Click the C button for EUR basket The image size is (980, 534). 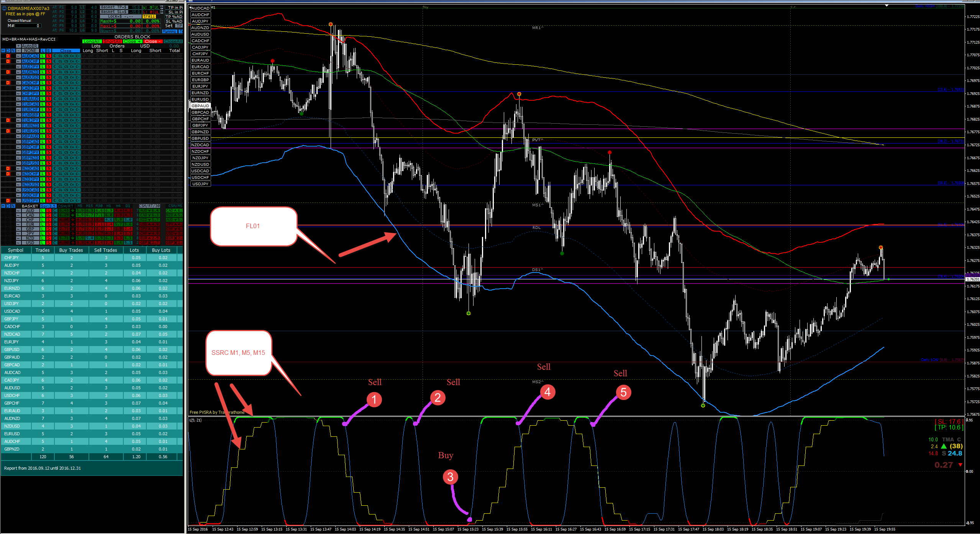click(x=55, y=224)
